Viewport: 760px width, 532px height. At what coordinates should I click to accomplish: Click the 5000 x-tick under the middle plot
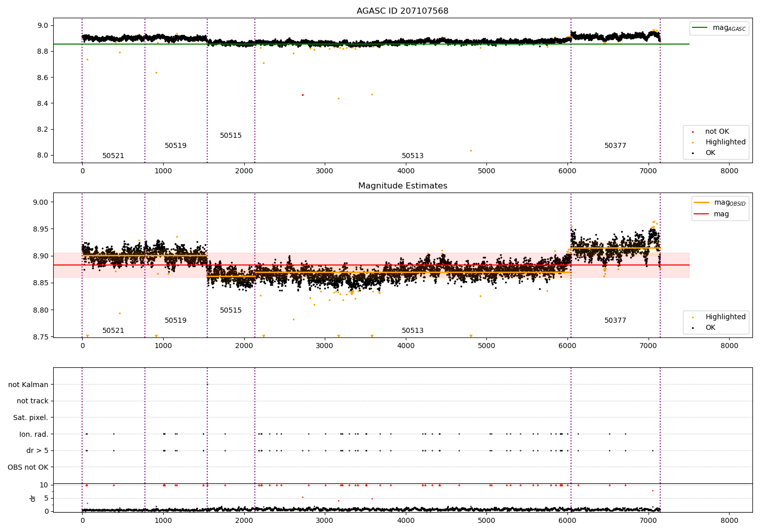point(486,346)
